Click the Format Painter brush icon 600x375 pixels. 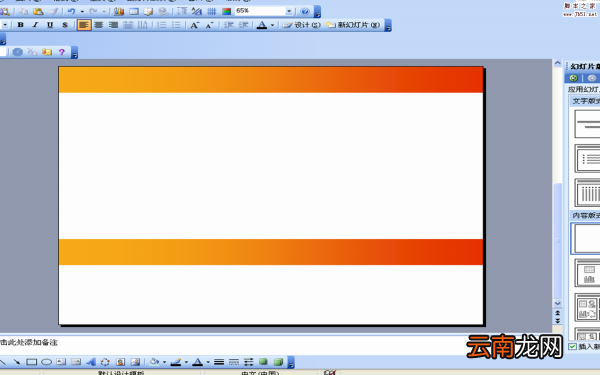53,11
